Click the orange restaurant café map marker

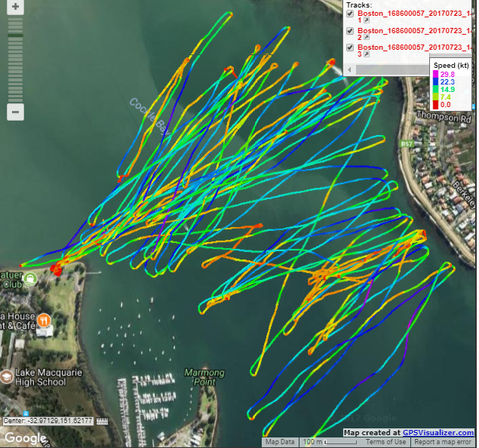click(x=45, y=319)
